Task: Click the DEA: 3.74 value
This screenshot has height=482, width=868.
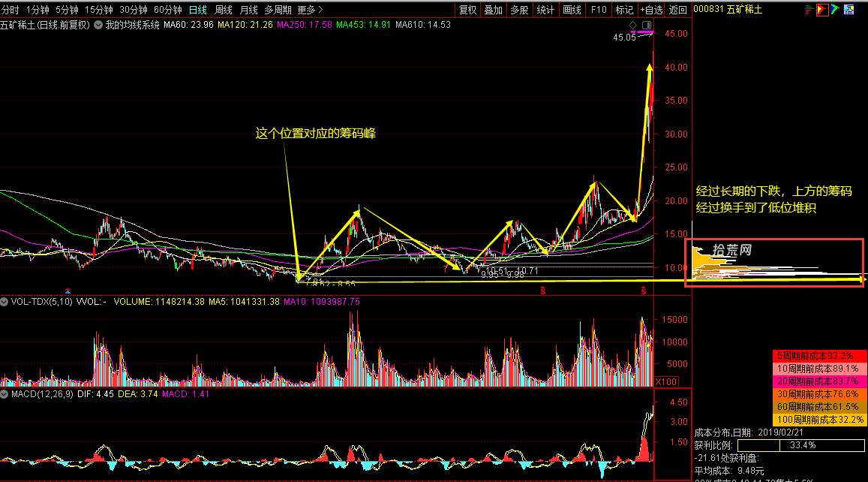Action: (138, 394)
